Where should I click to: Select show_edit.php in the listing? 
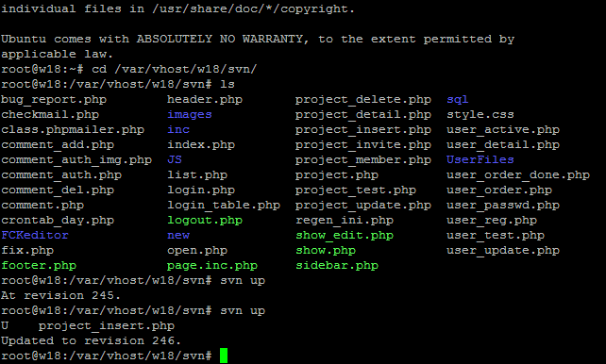[x=345, y=236]
